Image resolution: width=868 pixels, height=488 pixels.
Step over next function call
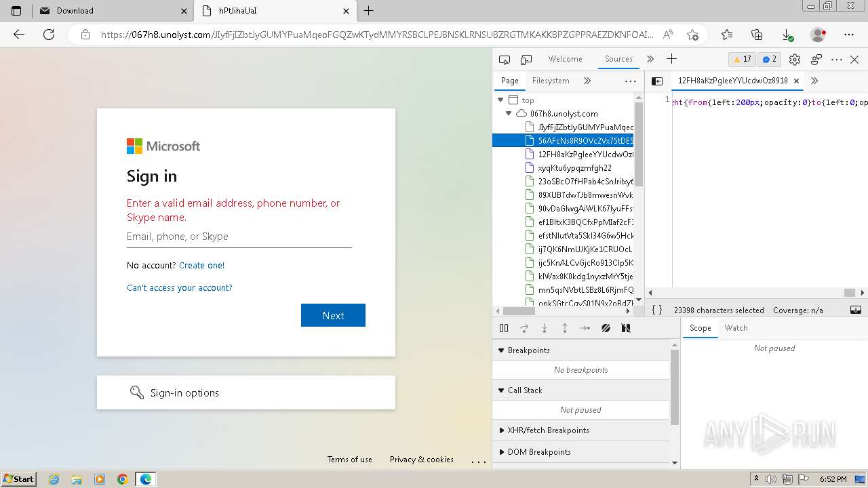(524, 328)
